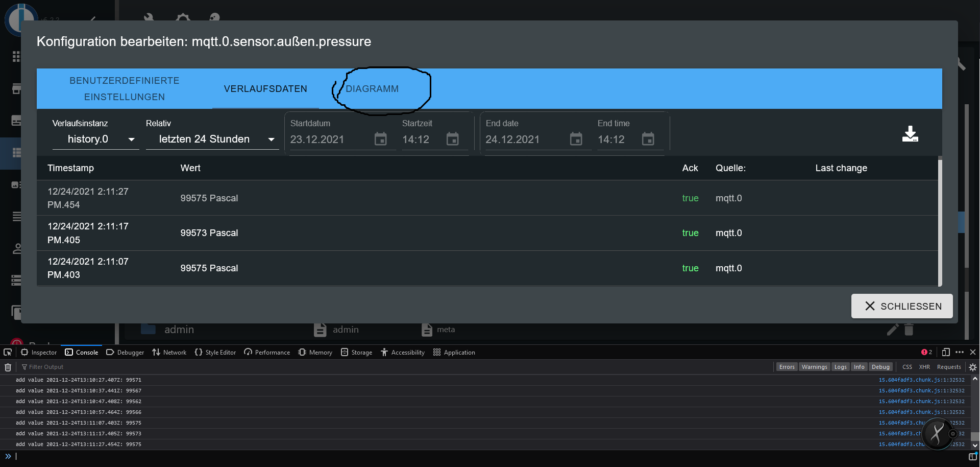Toggle the XHR console filter
The width and height of the screenshot is (980, 467).
pos(924,367)
